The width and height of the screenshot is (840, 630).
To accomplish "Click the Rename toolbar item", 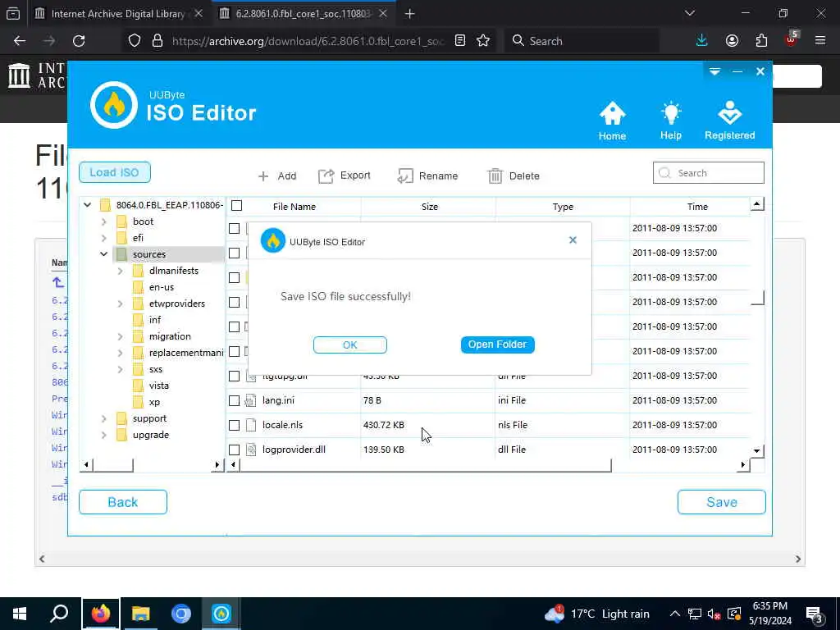I will tap(427, 176).
